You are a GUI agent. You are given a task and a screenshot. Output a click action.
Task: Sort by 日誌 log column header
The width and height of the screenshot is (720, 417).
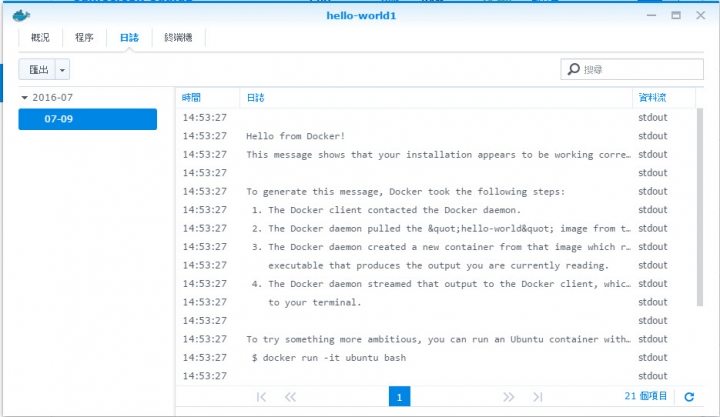[x=436, y=97]
